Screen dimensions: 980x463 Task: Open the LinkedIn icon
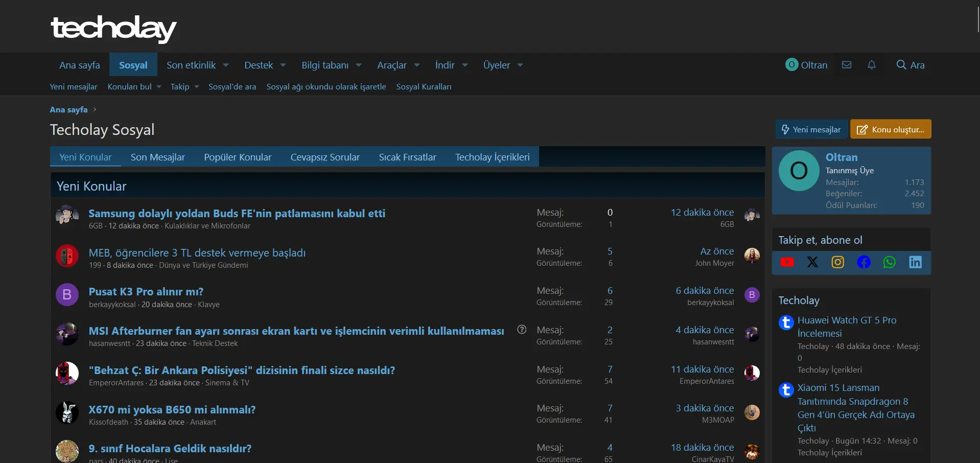[915, 262]
